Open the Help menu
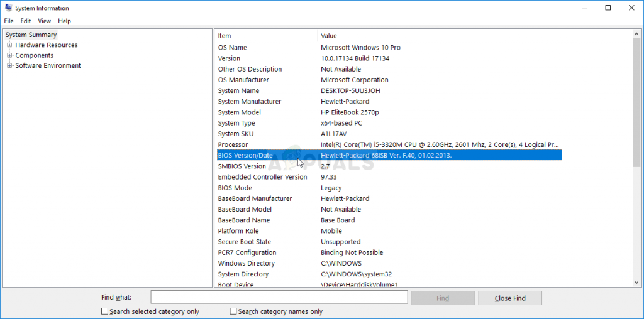 (x=64, y=21)
